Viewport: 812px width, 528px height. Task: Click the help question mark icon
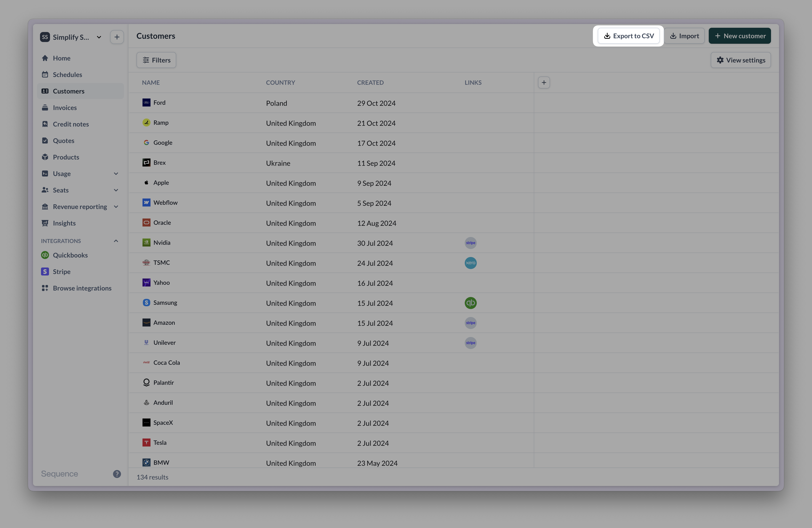117,474
